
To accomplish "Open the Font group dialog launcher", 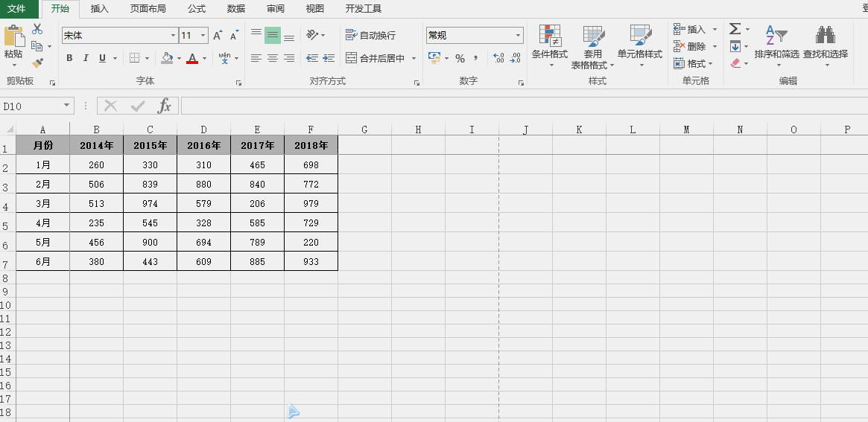I will pos(238,83).
